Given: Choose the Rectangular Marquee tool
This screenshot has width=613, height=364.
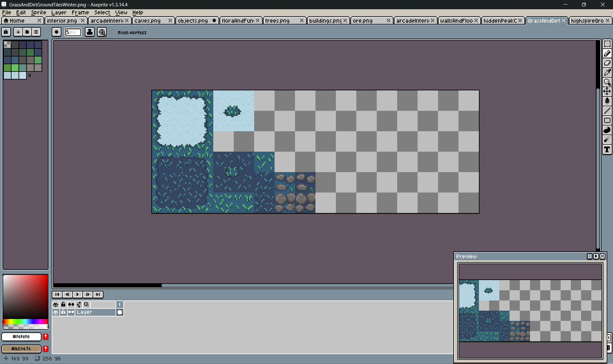Looking at the screenshot, I should 607,44.
